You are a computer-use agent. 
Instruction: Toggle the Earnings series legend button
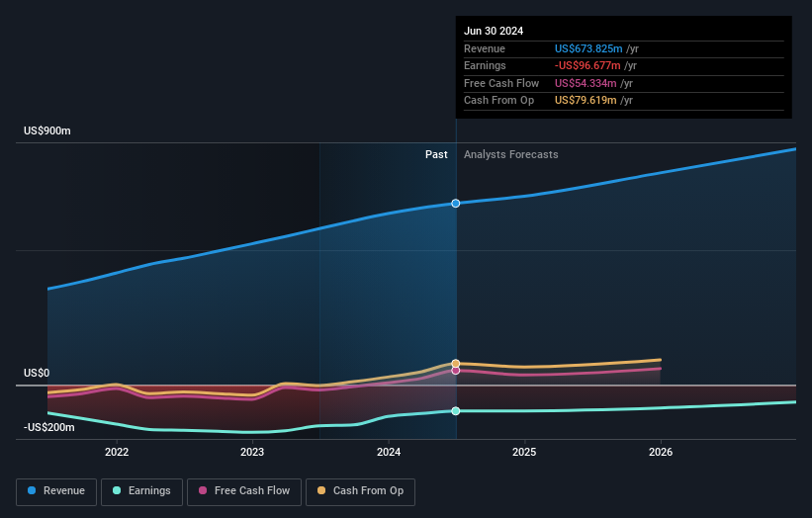click(x=141, y=491)
